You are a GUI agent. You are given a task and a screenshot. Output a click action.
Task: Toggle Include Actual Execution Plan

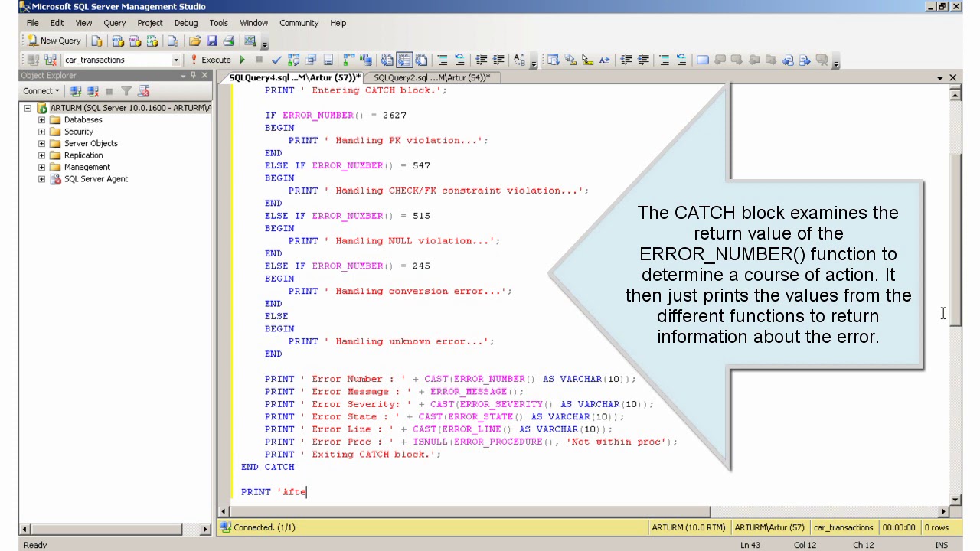tap(348, 60)
